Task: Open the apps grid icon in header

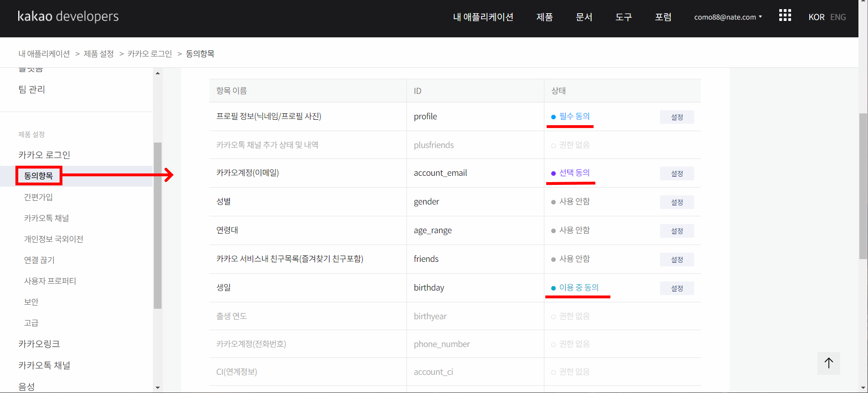Action: (785, 15)
